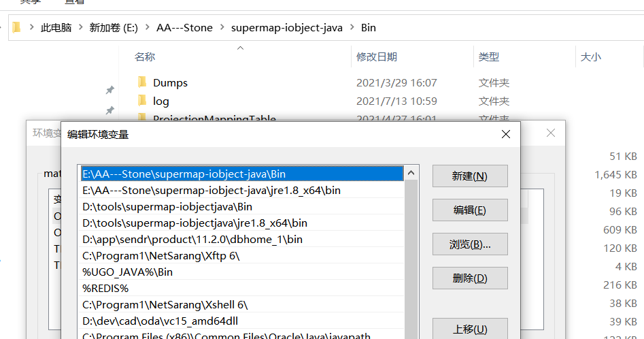
Task: Click the 609 KB size value
Action: pos(620,229)
